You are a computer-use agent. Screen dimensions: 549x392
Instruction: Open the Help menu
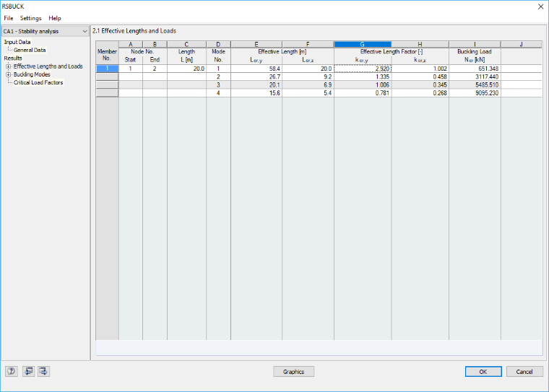pyautogui.click(x=55, y=18)
